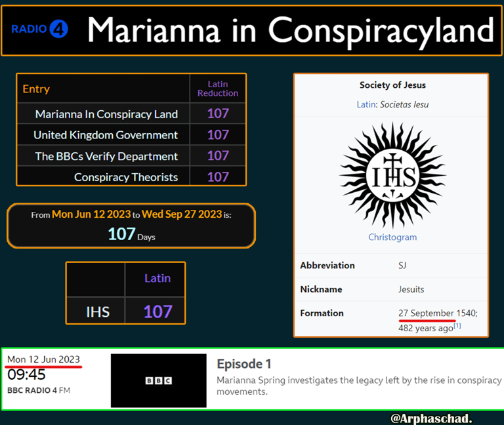Click the '09:45' broadcast time
This screenshot has height=425, width=504.
[26, 374]
